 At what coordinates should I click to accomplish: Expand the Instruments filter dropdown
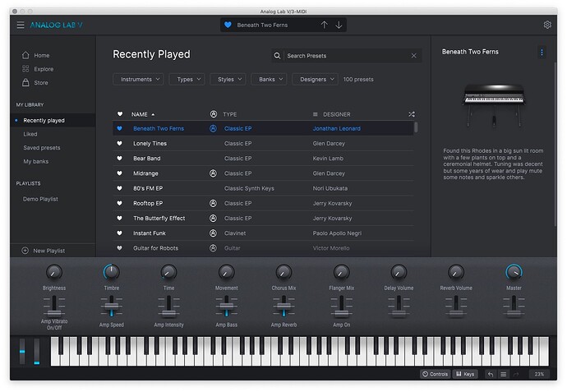pyautogui.click(x=139, y=79)
